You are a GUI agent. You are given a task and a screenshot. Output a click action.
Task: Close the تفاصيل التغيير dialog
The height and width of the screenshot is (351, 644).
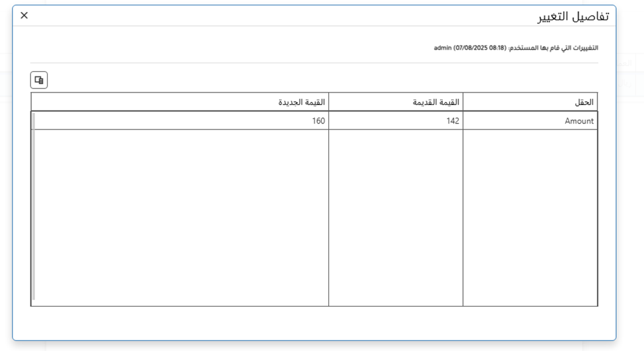pyautogui.click(x=24, y=15)
